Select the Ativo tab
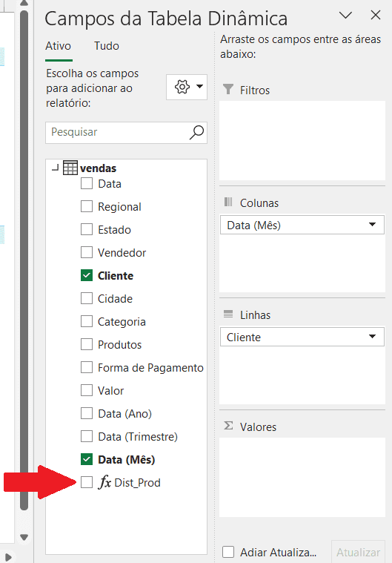The image size is (392, 563). [x=58, y=46]
